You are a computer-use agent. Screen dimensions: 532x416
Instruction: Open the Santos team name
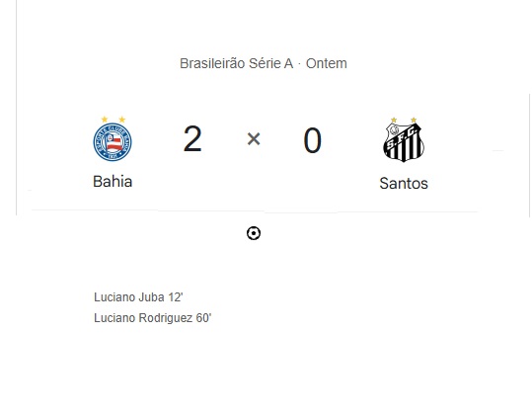point(404,184)
